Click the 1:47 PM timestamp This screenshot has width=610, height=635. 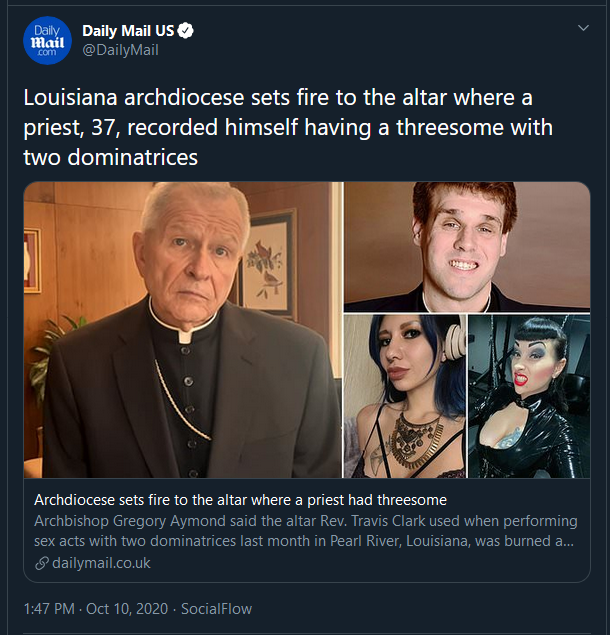pos(51,608)
